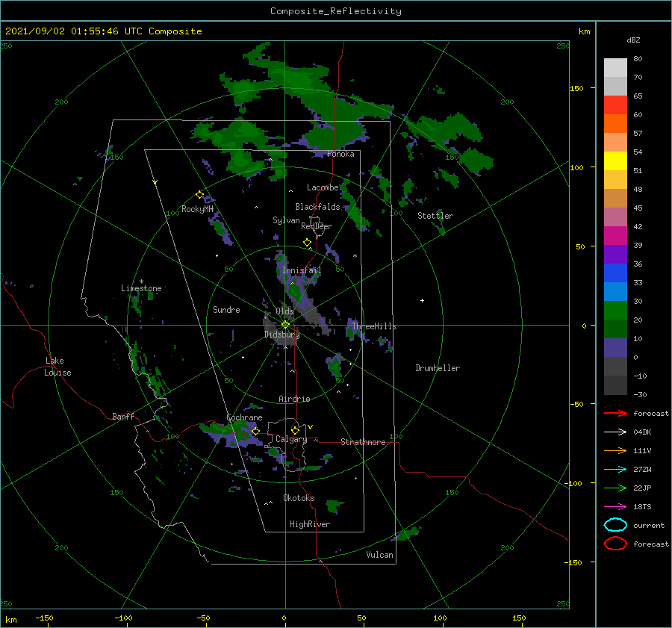Click the Calgary city label
The height and width of the screenshot is (628, 672).
click(291, 439)
